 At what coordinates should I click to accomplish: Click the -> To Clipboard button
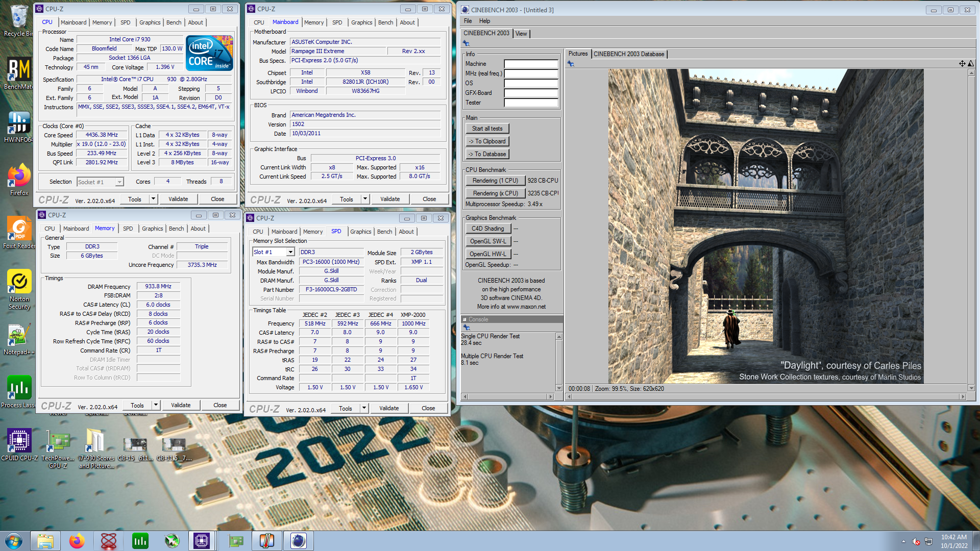[x=487, y=141]
